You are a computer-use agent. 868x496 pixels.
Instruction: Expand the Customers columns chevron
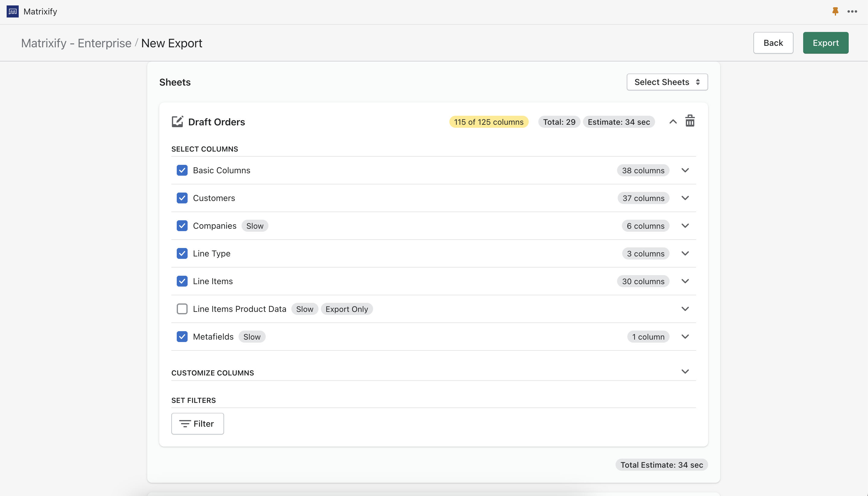tap(685, 198)
